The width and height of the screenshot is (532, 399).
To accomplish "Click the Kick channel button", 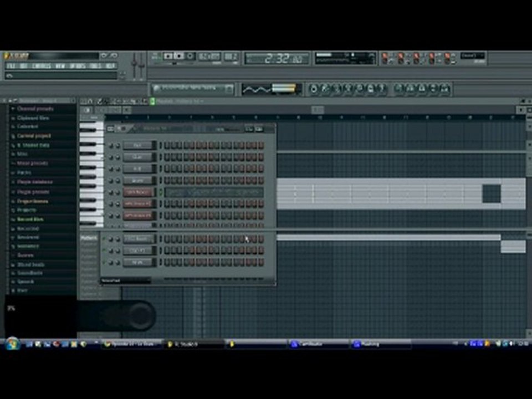I will point(138,145).
